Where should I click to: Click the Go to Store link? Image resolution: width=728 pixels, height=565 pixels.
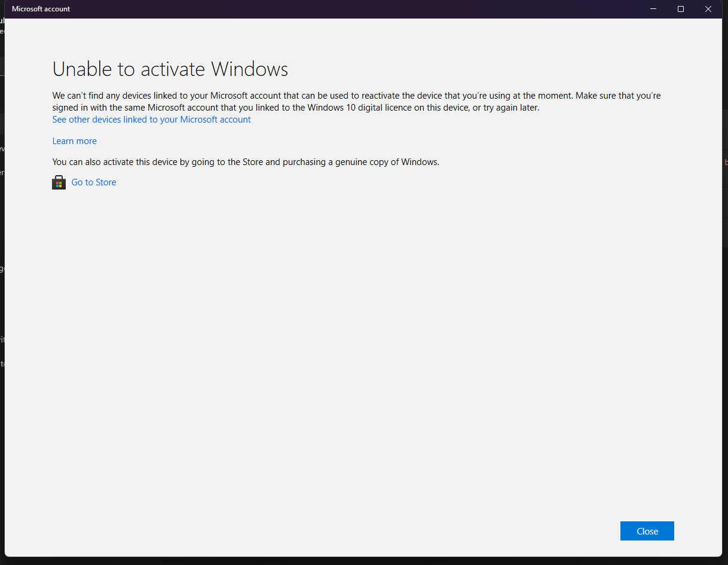coord(94,182)
